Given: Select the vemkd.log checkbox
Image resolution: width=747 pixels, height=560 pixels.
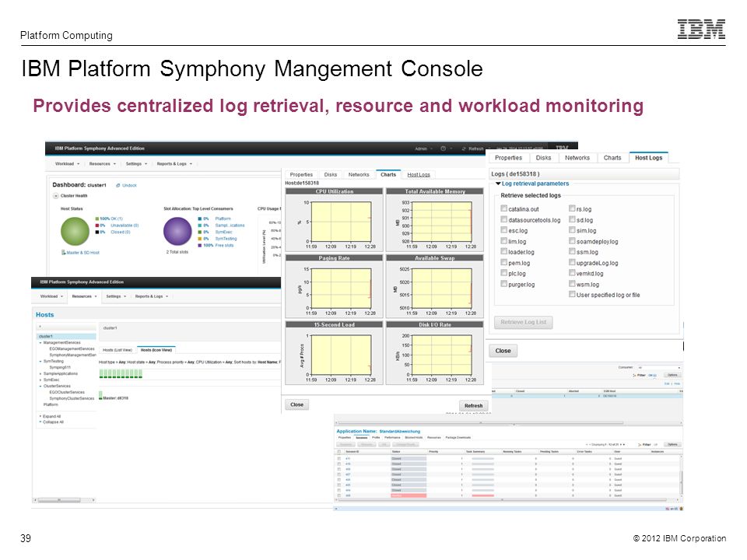Looking at the screenshot, I should coord(572,272).
